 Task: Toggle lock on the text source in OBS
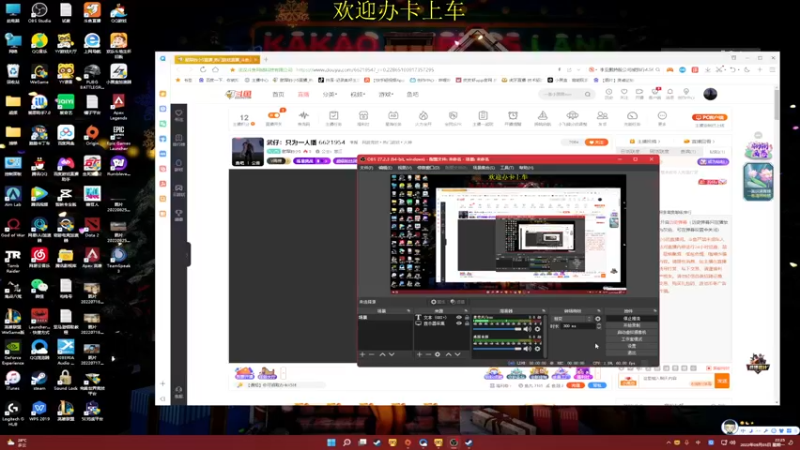[x=467, y=317]
